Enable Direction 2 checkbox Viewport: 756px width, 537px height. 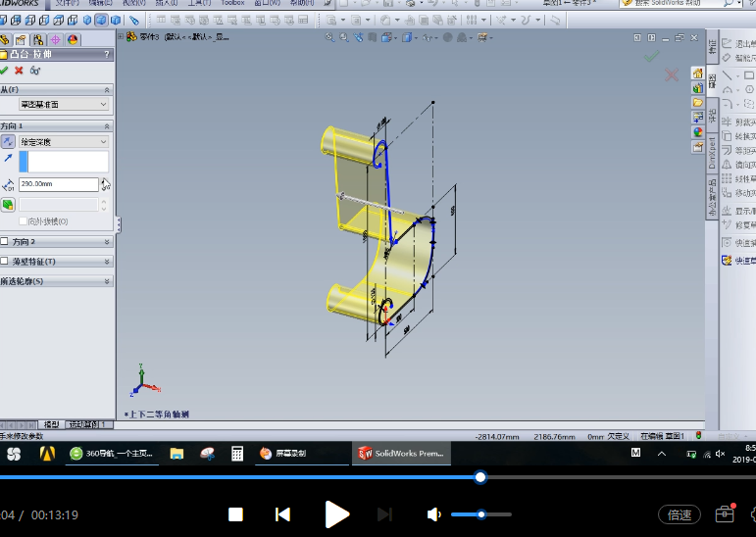click(4, 241)
